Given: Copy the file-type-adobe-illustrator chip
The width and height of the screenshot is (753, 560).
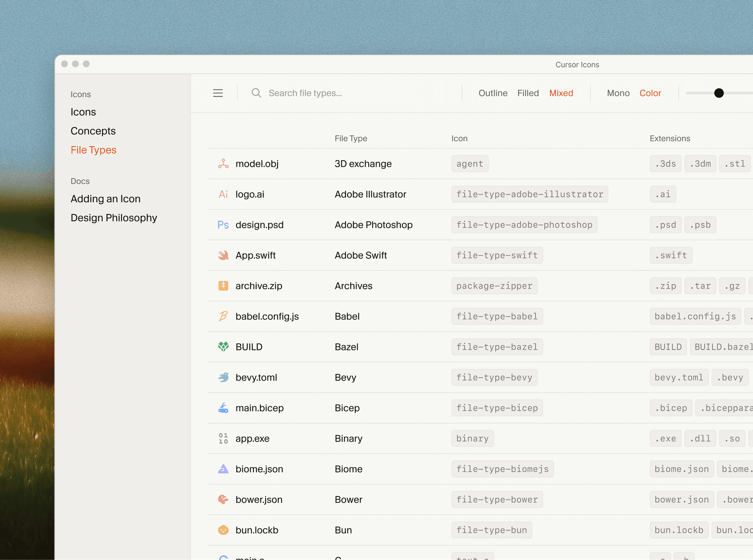Looking at the screenshot, I should (530, 194).
